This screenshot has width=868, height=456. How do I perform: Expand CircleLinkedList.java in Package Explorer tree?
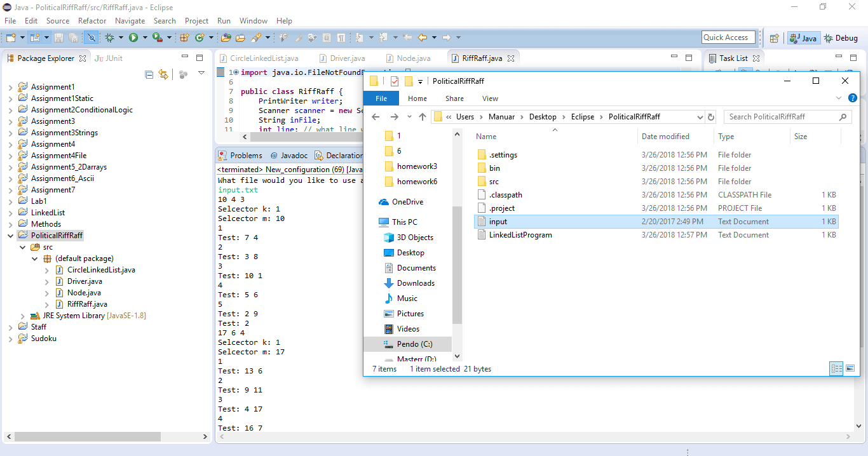coord(46,270)
